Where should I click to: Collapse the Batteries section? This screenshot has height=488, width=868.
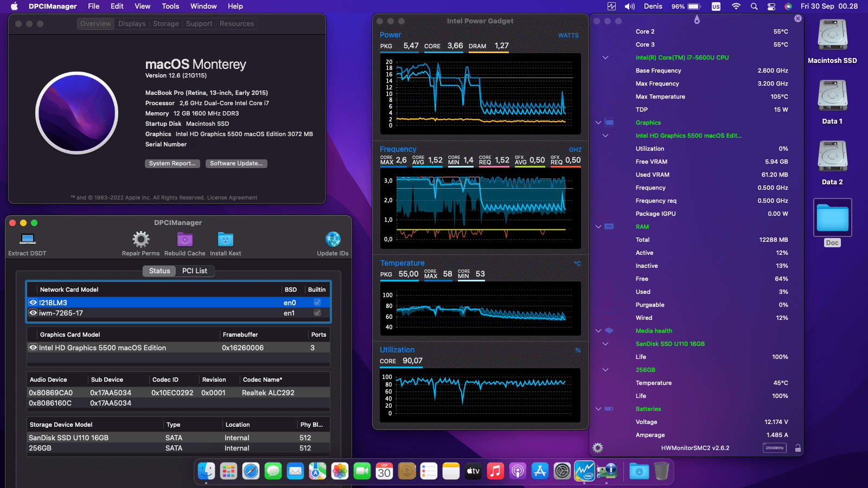point(598,409)
